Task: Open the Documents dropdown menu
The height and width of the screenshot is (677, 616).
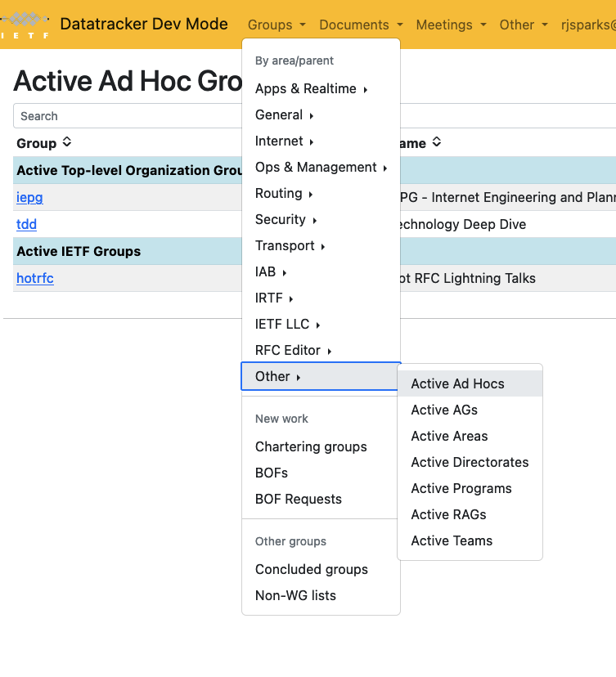Action: (361, 25)
